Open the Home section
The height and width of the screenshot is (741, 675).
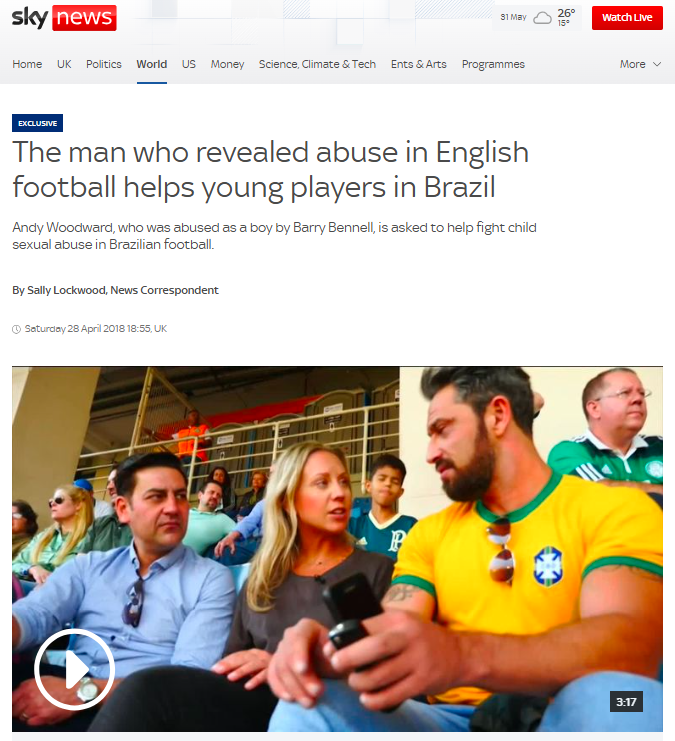(x=27, y=64)
